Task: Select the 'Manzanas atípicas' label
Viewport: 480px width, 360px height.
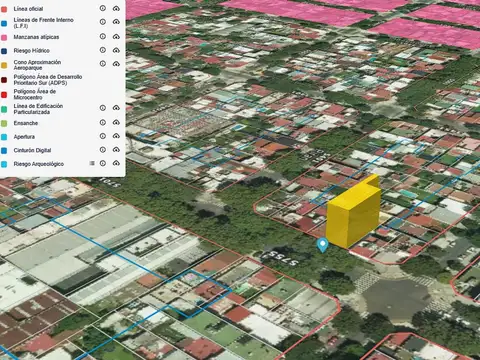Action: (x=36, y=37)
